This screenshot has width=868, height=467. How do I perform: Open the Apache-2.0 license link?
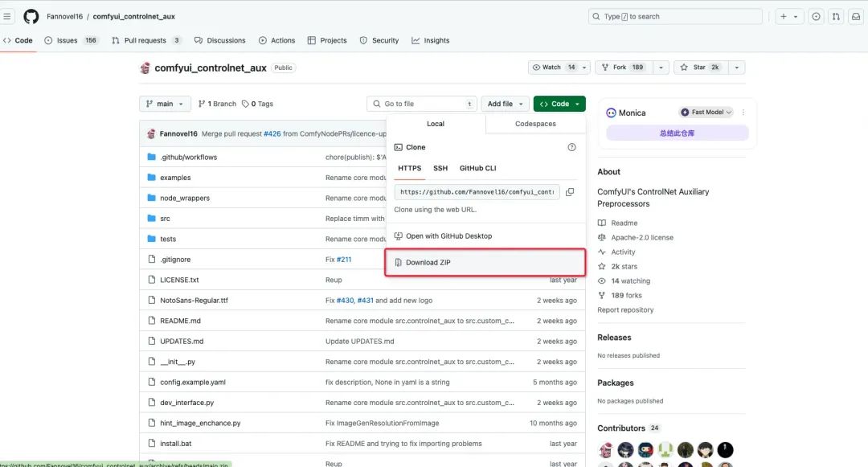point(642,237)
